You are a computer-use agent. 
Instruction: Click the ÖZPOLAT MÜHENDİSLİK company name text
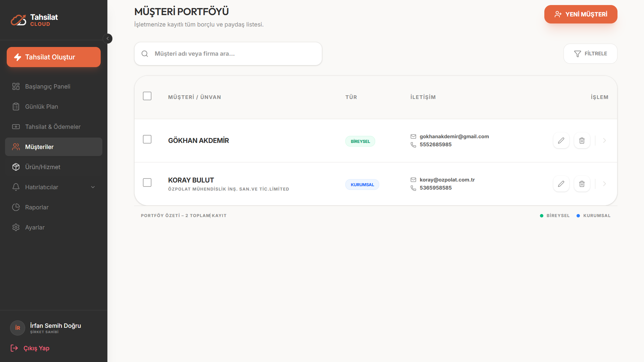(229, 189)
